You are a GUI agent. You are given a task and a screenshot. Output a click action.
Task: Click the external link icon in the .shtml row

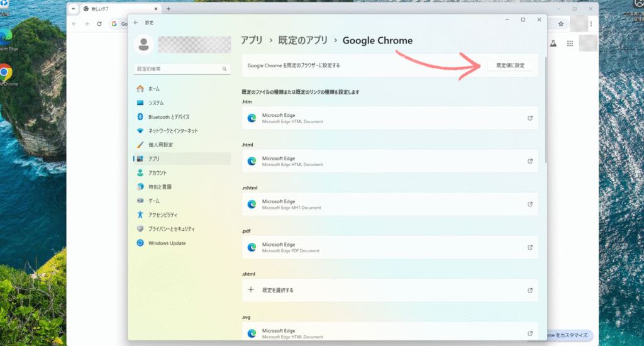pos(530,290)
